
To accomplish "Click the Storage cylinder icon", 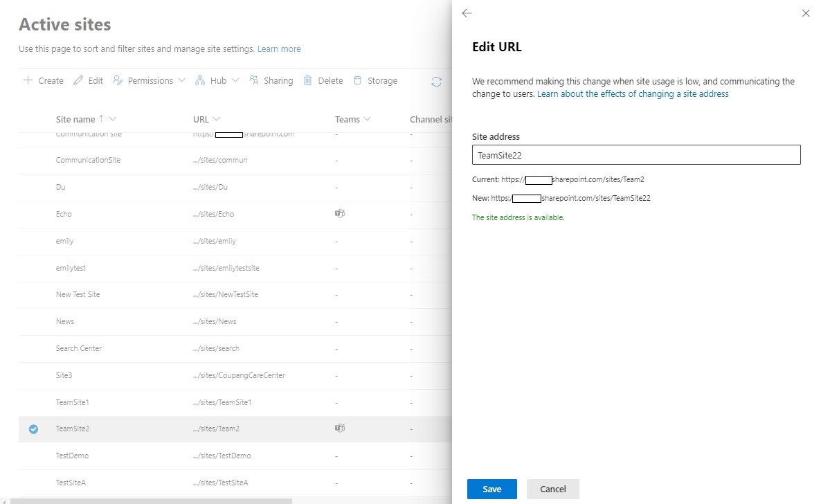I will pos(358,80).
